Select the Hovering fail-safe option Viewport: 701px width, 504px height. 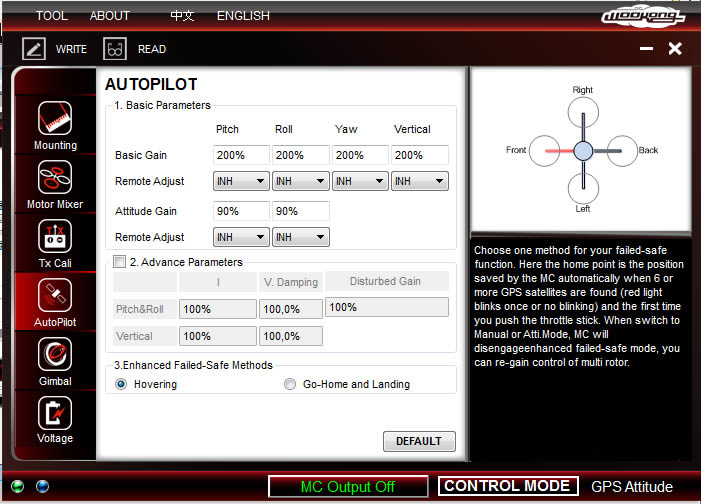pyautogui.click(x=122, y=384)
